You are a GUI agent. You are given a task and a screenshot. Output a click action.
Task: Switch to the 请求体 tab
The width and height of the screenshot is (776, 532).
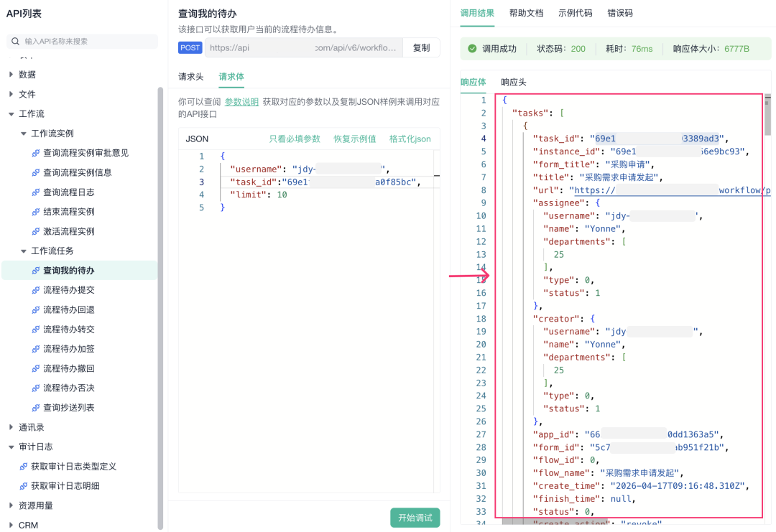231,77
